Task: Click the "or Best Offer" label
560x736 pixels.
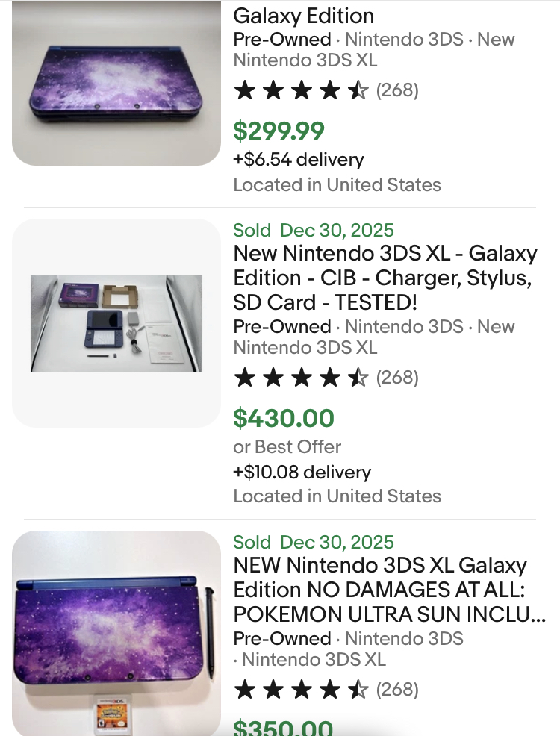Action: tap(287, 447)
